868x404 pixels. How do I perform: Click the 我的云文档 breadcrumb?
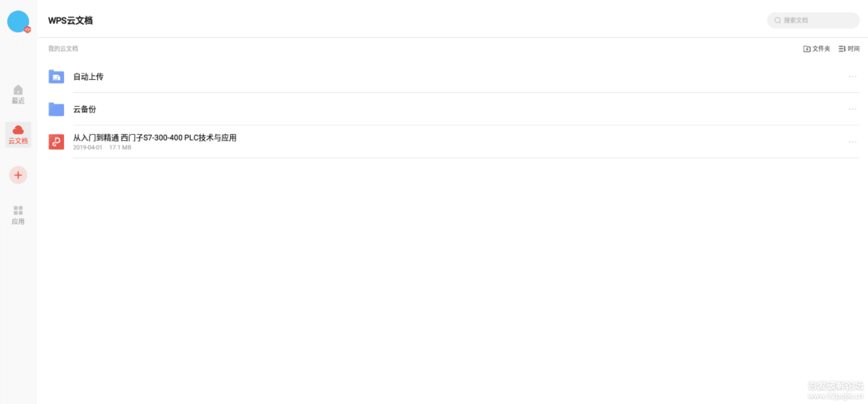click(x=63, y=49)
